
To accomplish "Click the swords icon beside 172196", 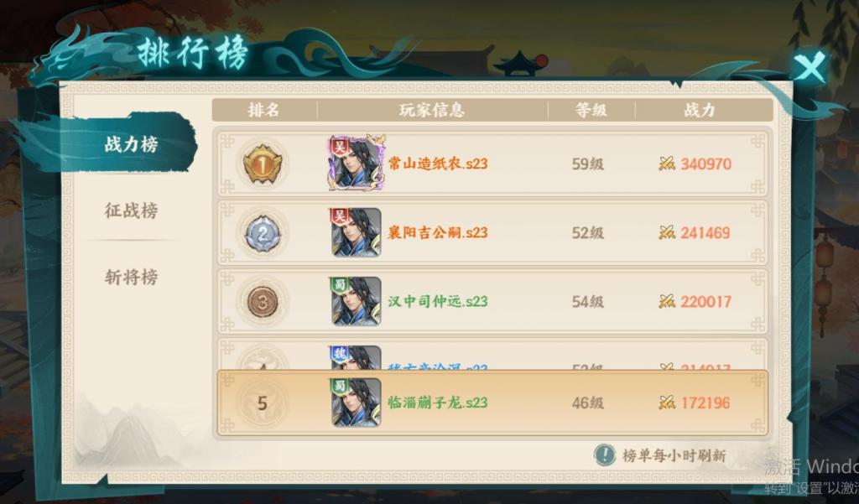I will [667, 403].
